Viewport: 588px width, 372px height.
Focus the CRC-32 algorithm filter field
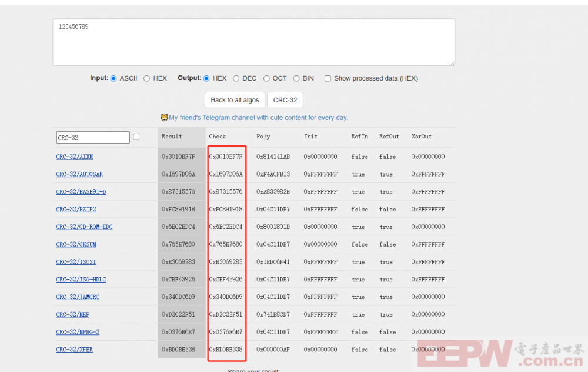click(93, 137)
